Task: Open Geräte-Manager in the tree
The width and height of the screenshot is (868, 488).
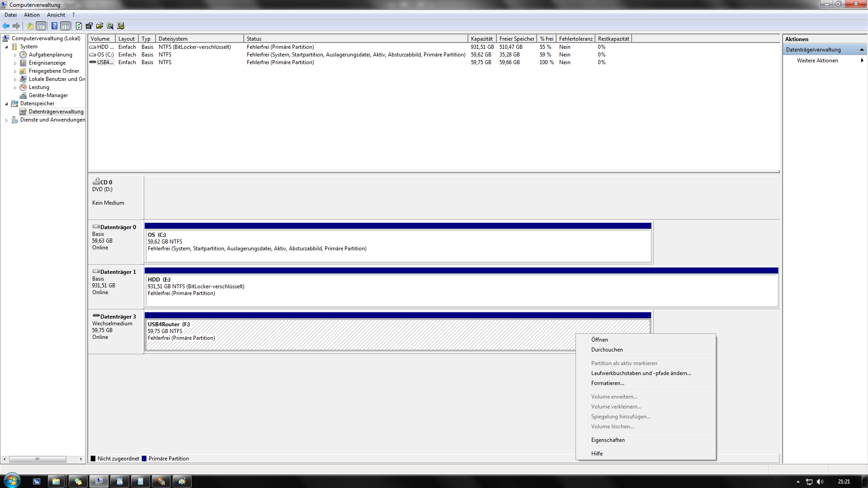Action: (48, 95)
